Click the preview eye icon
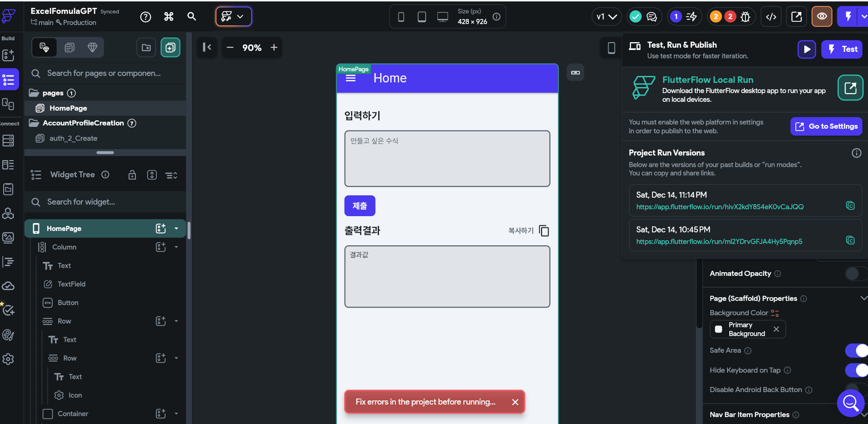Image resolution: width=868 pixels, height=424 pixels. pos(822,17)
